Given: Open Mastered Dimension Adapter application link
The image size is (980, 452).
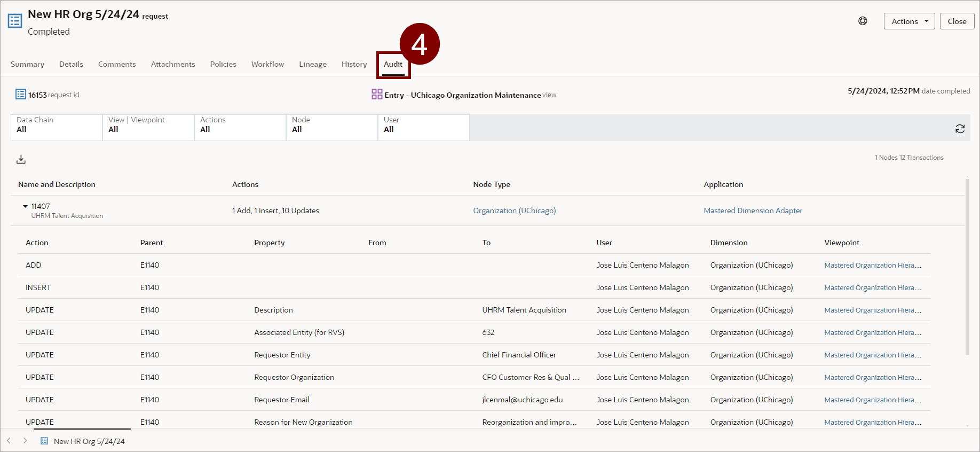Looking at the screenshot, I should point(753,211).
